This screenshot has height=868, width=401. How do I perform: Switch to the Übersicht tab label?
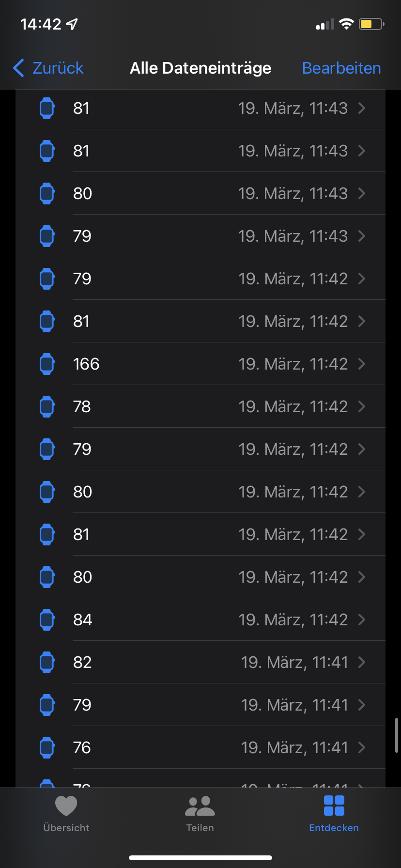point(66,828)
